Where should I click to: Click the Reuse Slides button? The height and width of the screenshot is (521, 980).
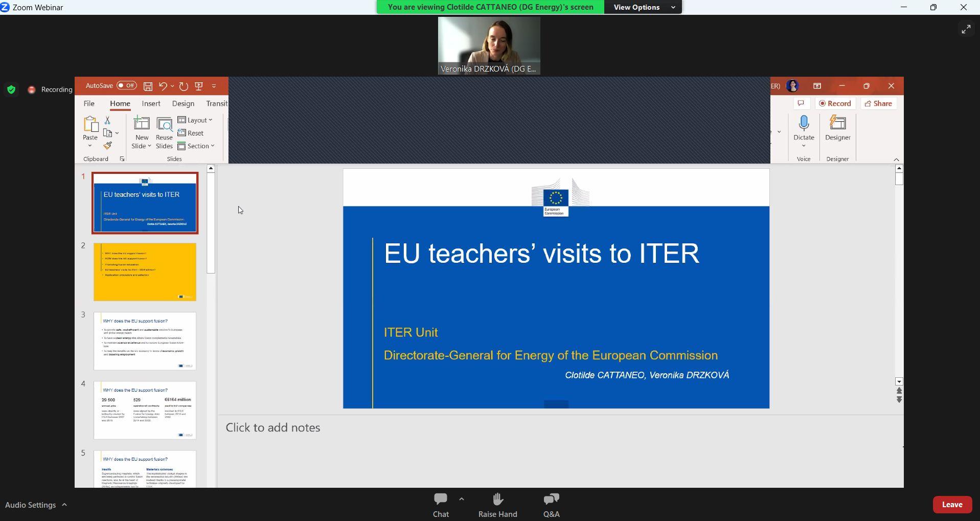[164, 133]
